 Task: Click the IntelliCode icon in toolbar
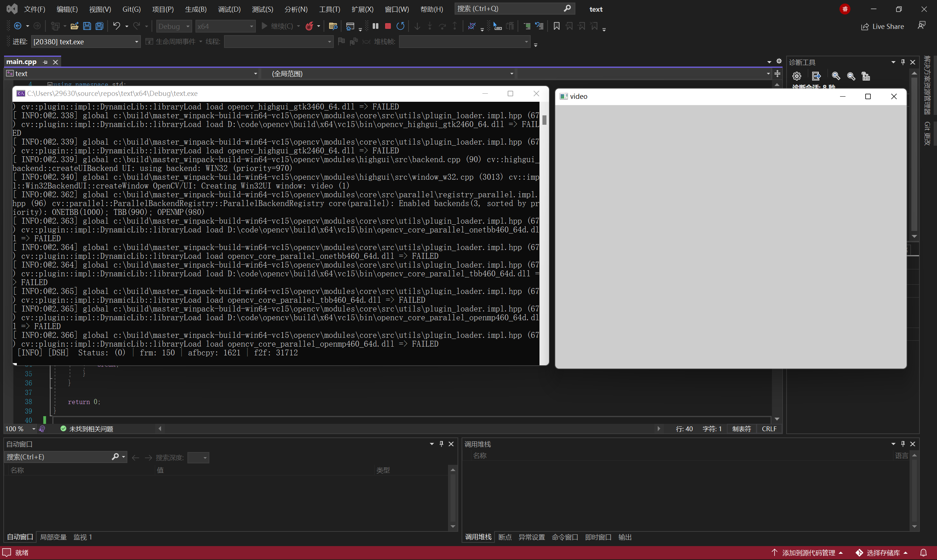[x=471, y=26]
